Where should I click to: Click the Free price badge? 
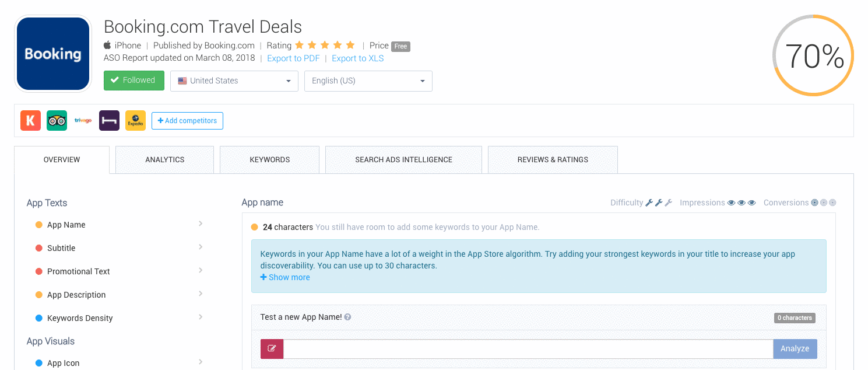coord(400,46)
